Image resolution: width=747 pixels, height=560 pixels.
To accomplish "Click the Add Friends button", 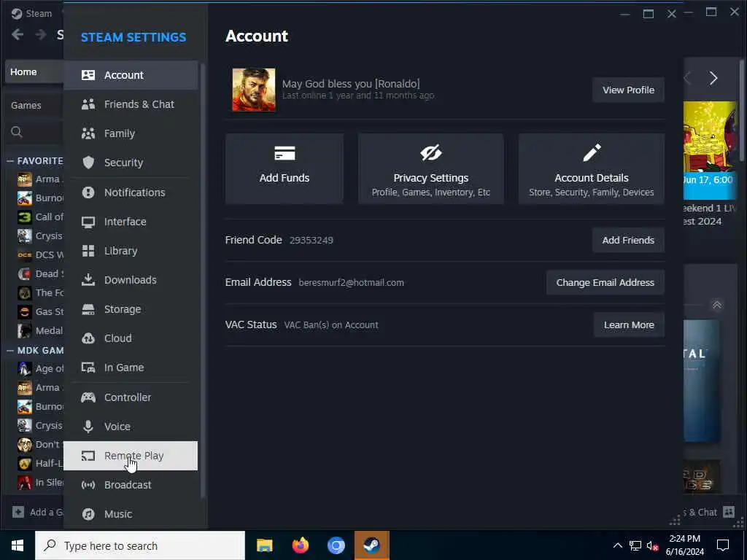I will point(628,240).
